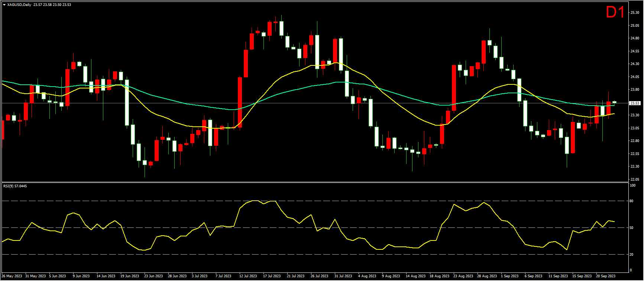Click the RSI(9) 57.0445 indicator label

[15, 186]
